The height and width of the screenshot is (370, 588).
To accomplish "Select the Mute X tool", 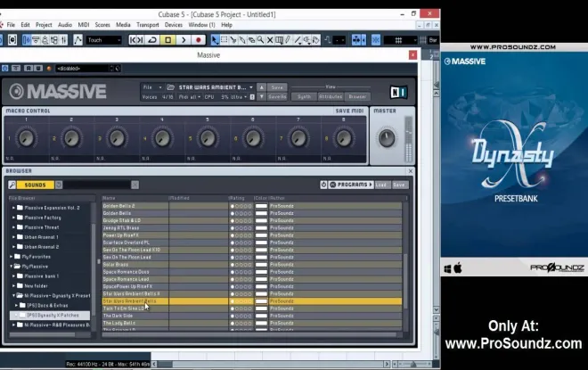I will 270,40.
